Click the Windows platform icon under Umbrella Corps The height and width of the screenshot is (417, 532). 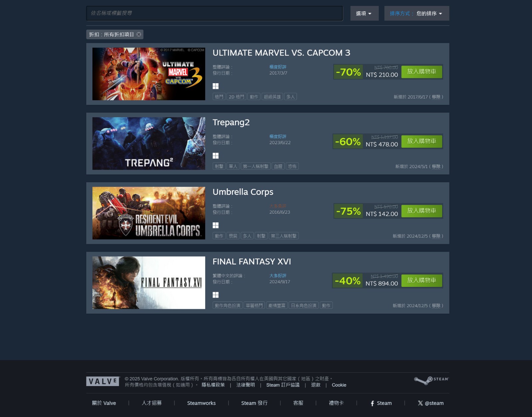point(216,225)
